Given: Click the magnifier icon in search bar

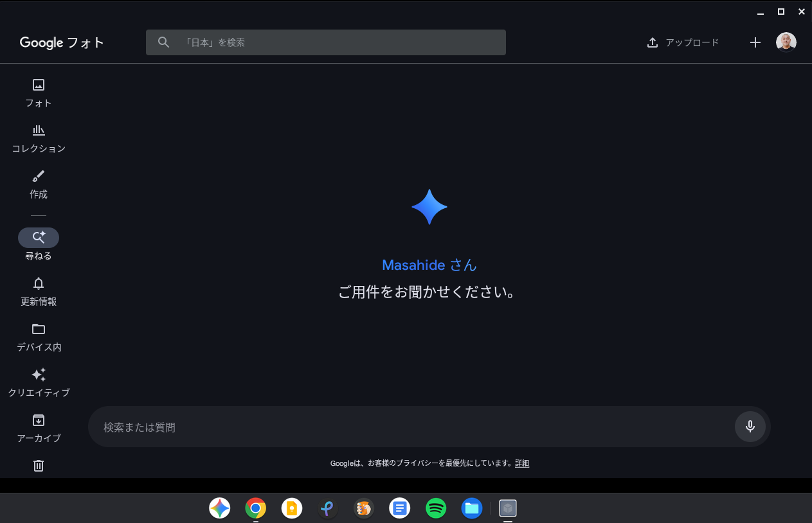Looking at the screenshot, I should coord(164,42).
